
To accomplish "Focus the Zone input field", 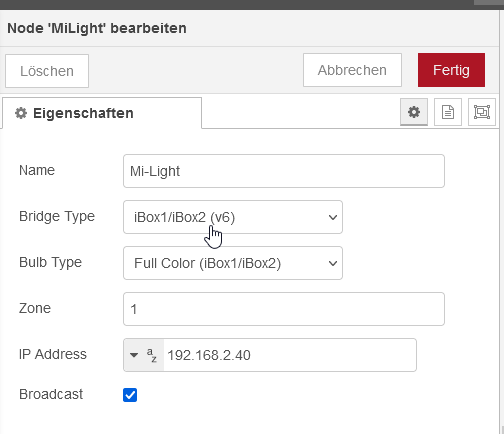I will click(284, 309).
